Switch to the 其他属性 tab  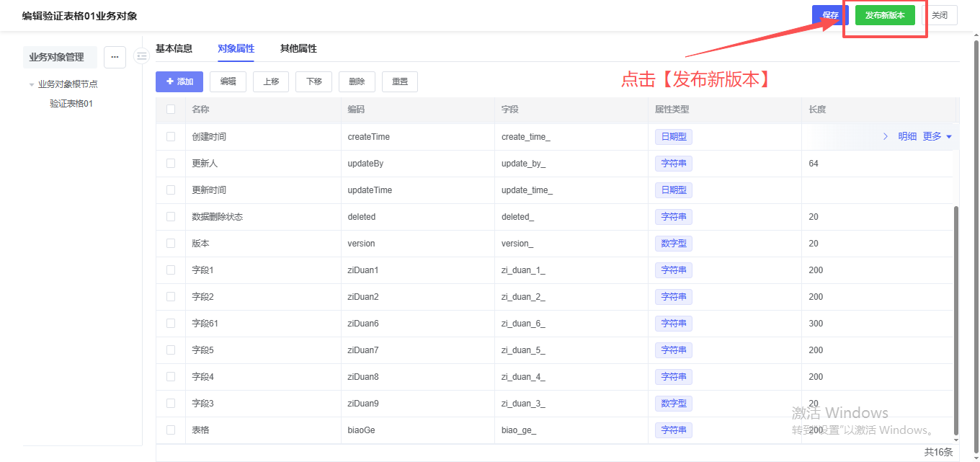(298, 49)
